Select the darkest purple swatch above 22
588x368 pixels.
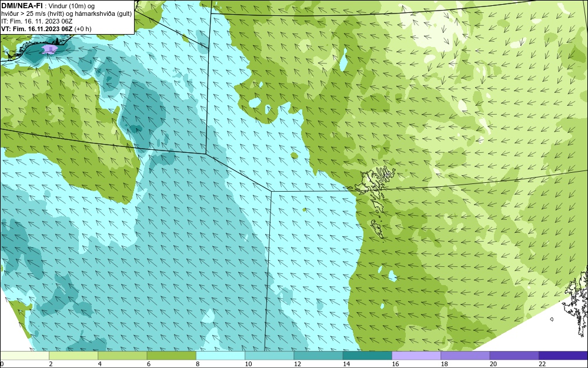tap(563, 356)
